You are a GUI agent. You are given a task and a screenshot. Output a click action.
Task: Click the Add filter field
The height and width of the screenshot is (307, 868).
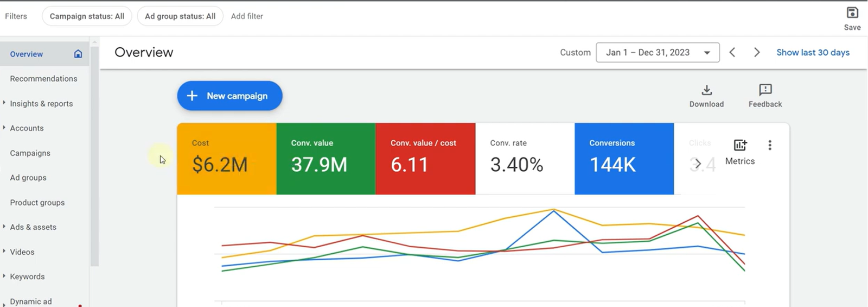coord(247,16)
